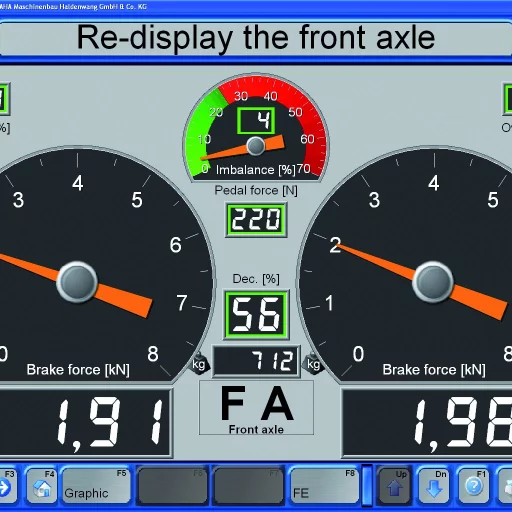512x512 pixels.
Task: Click the left kg weight icon
Action: (199, 363)
